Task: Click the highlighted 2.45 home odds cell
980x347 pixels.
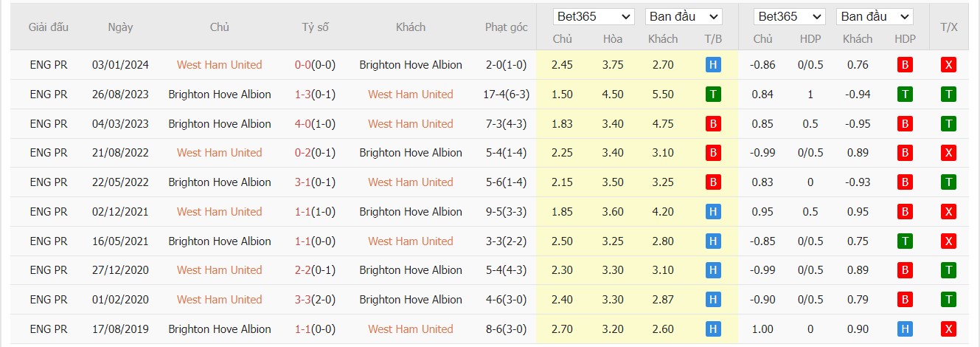Action: (x=562, y=65)
